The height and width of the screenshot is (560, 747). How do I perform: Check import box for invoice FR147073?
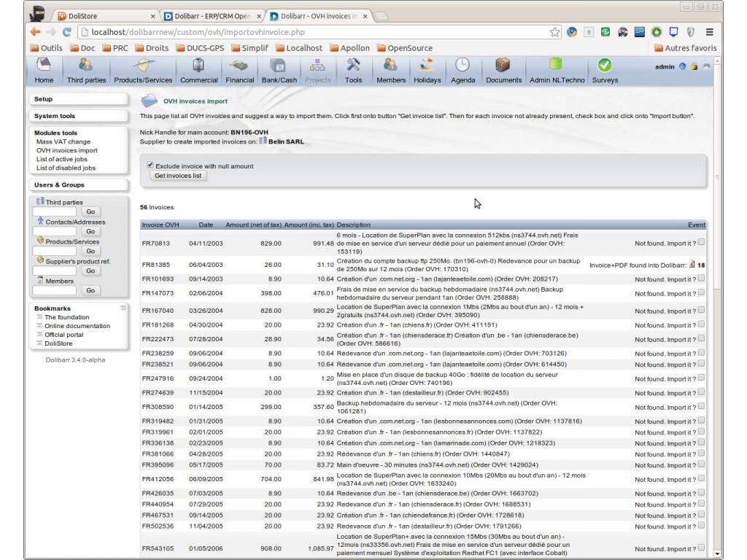(701, 293)
